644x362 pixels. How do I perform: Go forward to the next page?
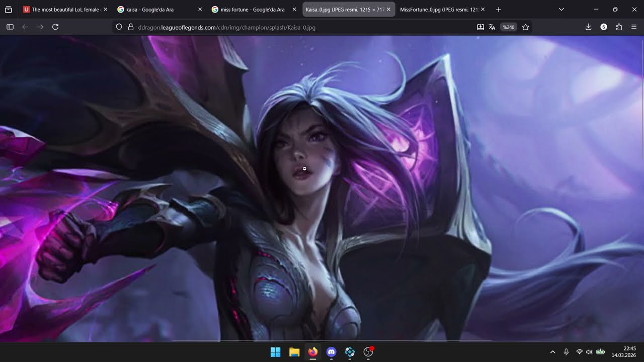[x=40, y=27]
